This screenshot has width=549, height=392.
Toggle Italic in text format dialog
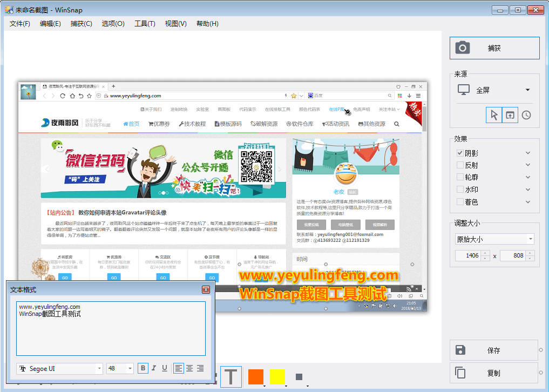click(x=154, y=368)
